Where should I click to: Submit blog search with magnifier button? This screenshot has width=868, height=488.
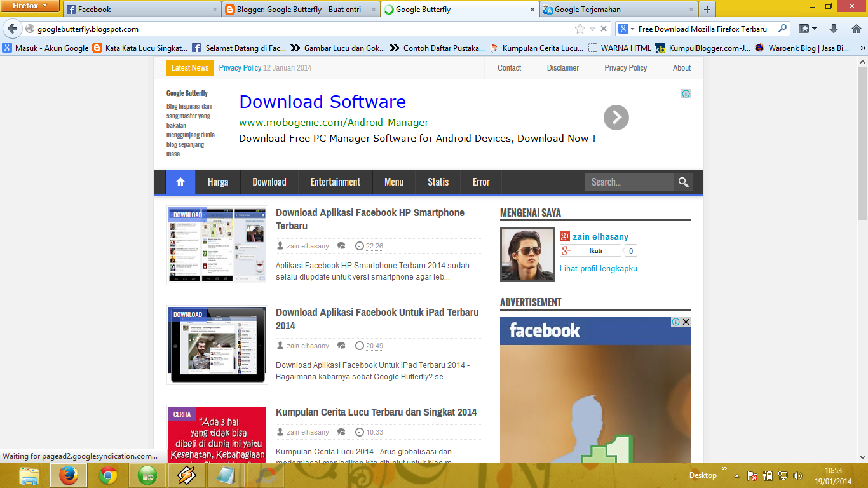coord(683,182)
